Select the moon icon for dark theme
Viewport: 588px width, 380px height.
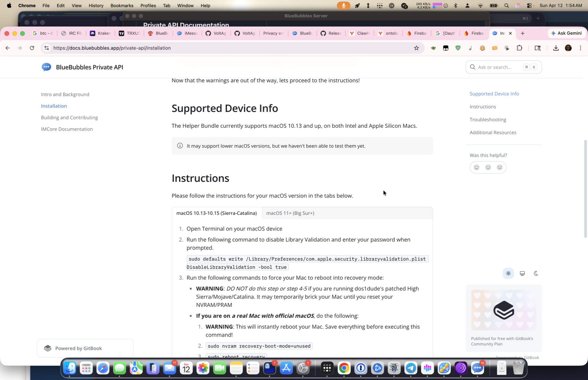[536, 273]
